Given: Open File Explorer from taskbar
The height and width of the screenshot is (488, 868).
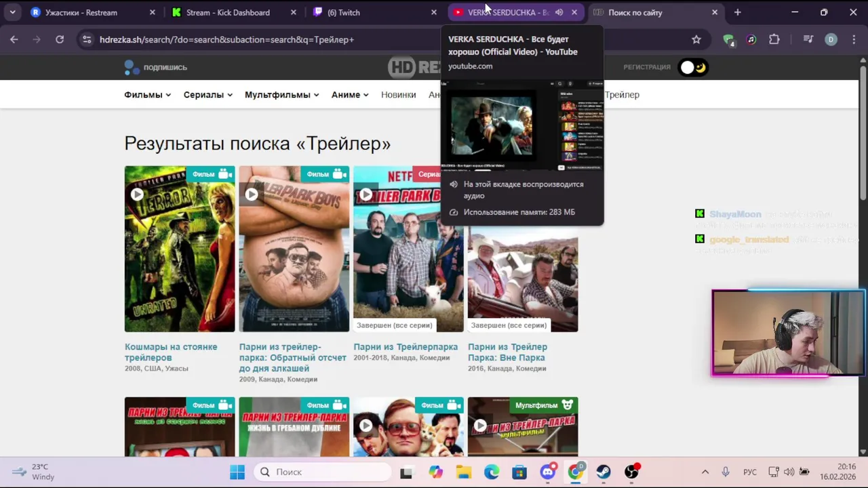Looking at the screenshot, I should [463, 472].
